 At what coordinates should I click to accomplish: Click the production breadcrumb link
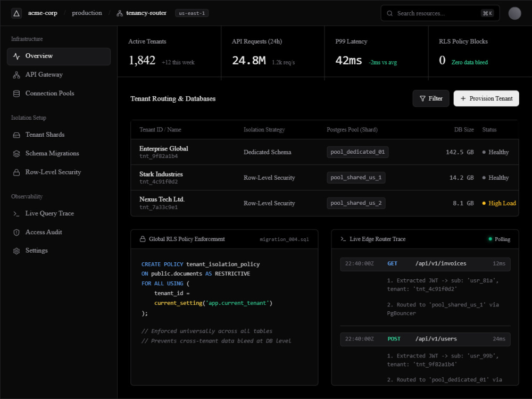point(87,13)
